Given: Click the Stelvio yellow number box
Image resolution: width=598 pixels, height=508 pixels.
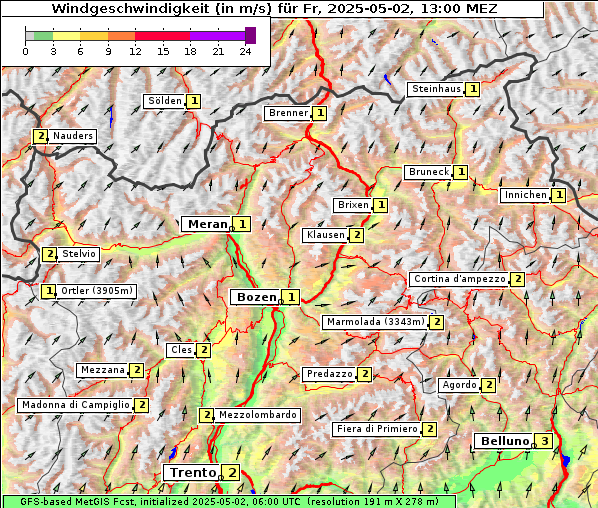Looking at the screenshot, I should (50, 254).
